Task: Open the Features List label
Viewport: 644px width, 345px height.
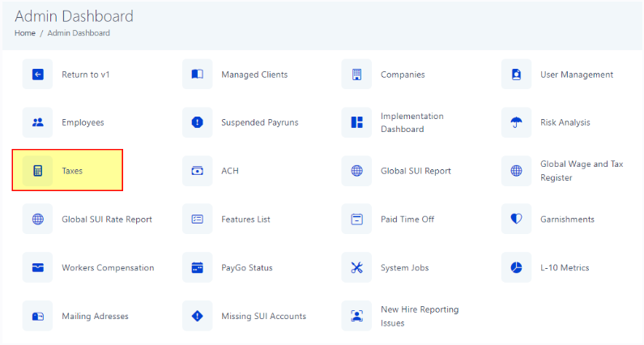Action: pyautogui.click(x=245, y=219)
